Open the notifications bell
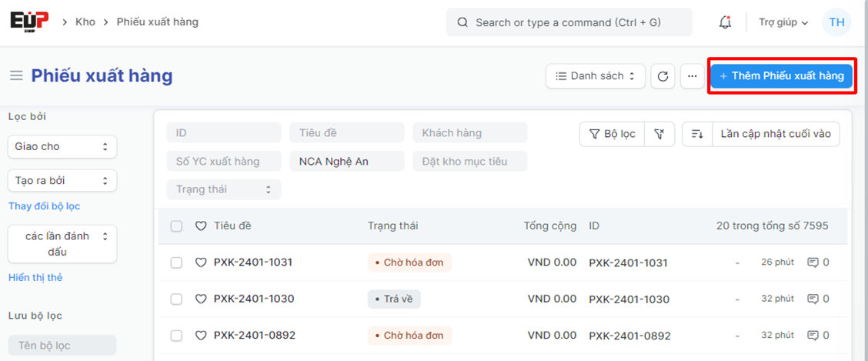Viewport: 868px width, 361px height. click(x=725, y=22)
